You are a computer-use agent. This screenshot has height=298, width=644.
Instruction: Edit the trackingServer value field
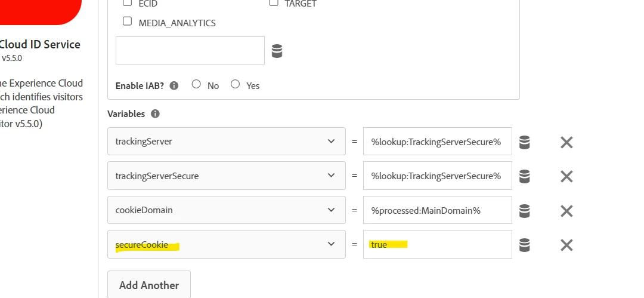tap(438, 141)
